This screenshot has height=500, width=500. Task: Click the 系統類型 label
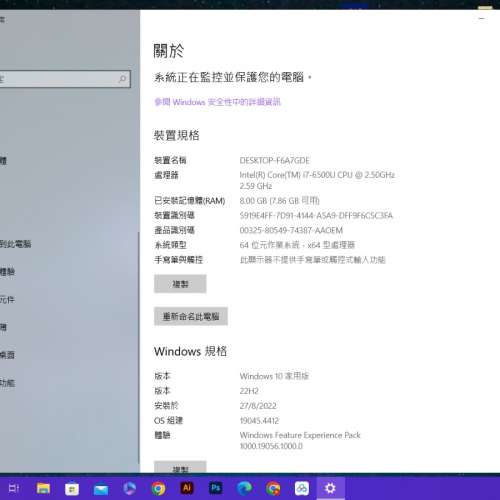click(x=170, y=245)
